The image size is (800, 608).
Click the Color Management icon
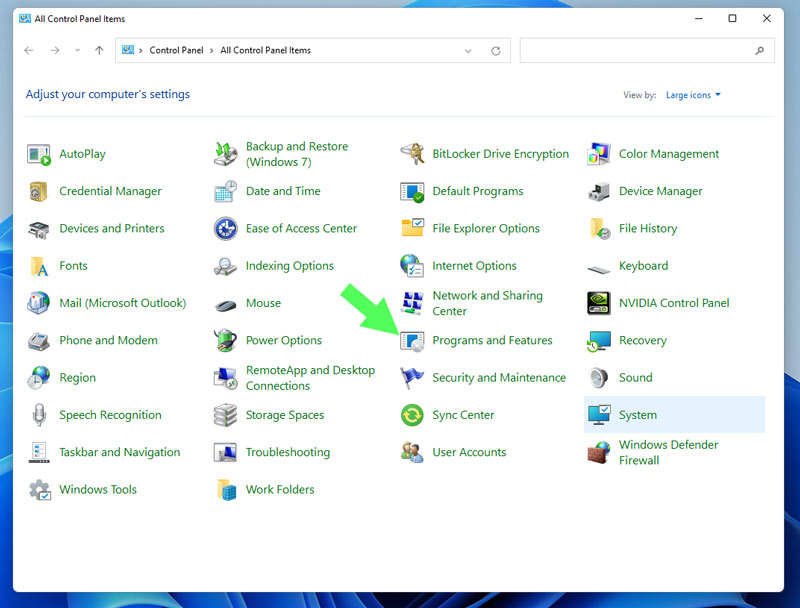pyautogui.click(x=599, y=154)
